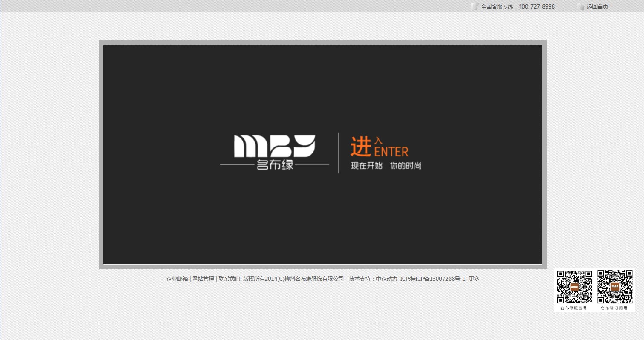Click the orange MBY emblem inside the left QR code

click(574, 286)
